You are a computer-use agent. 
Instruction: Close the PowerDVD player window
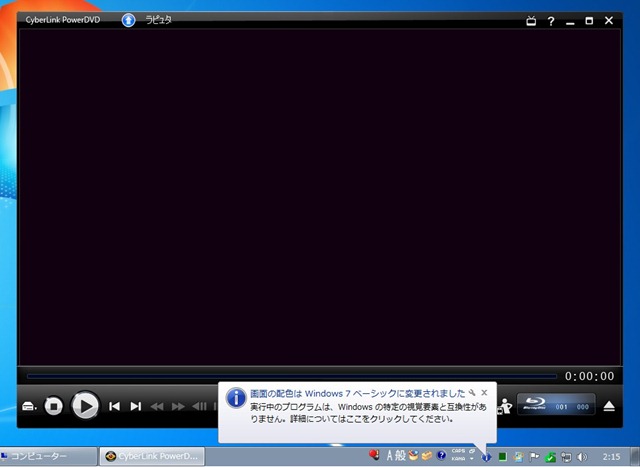tap(609, 20)
